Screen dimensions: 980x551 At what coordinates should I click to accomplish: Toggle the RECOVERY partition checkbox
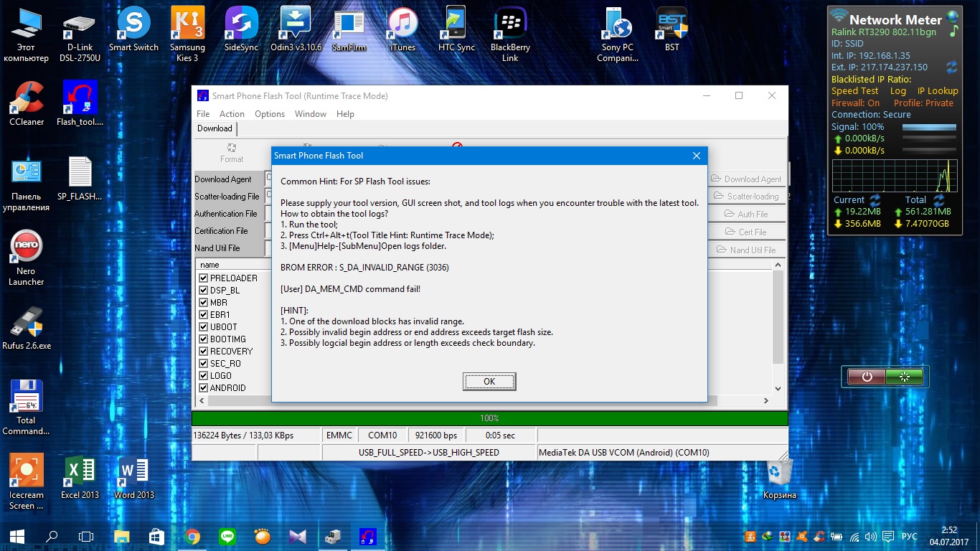[x=204, y=352]
